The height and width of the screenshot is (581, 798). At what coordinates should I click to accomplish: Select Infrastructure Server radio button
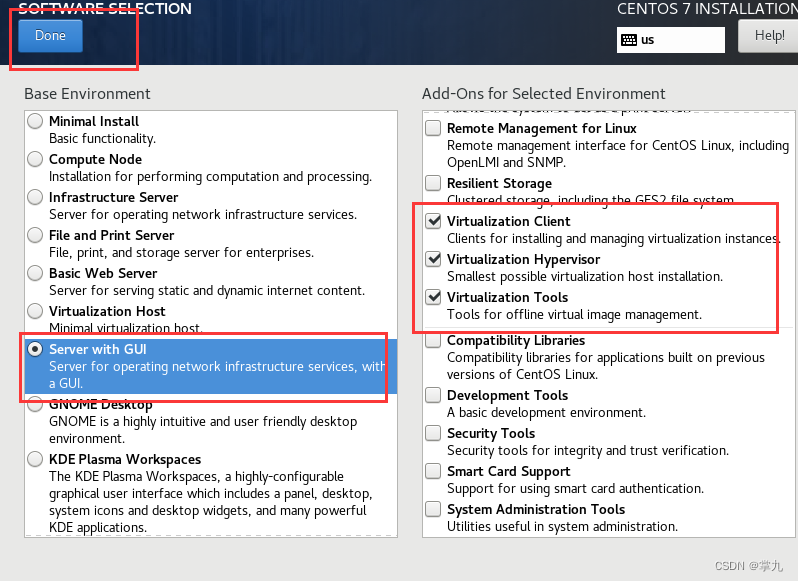[x=35, y=197]
